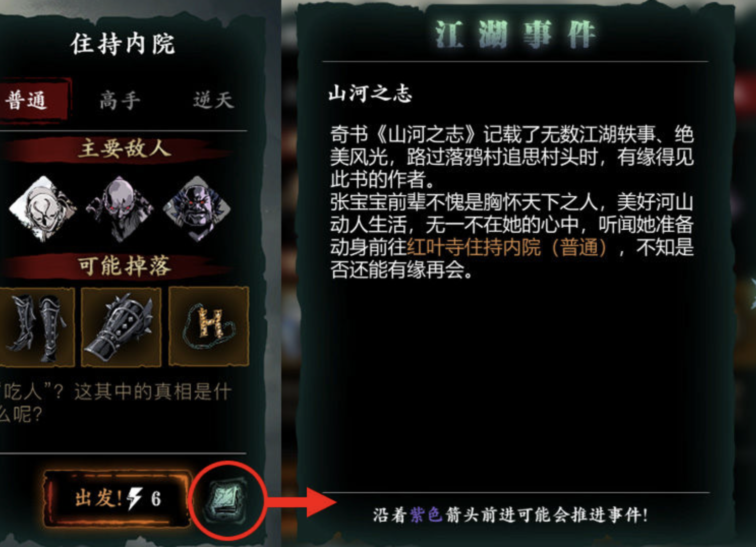Select the bald red-eyed enemy portrait

(x=120, y=208)
